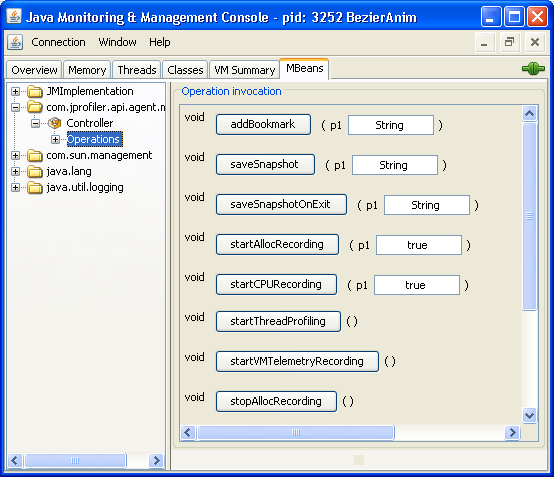
Task: Click the Java icon in menu bar
Action: tap(15, 42)
